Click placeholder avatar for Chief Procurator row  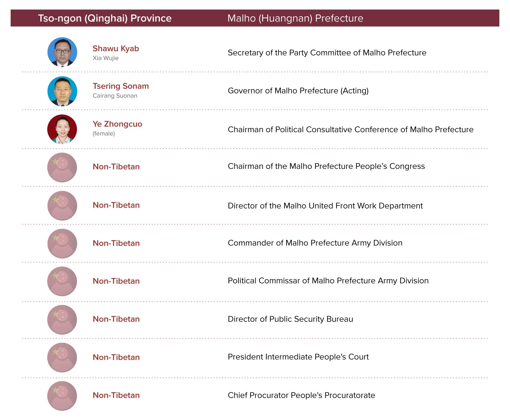pos(62,396)
